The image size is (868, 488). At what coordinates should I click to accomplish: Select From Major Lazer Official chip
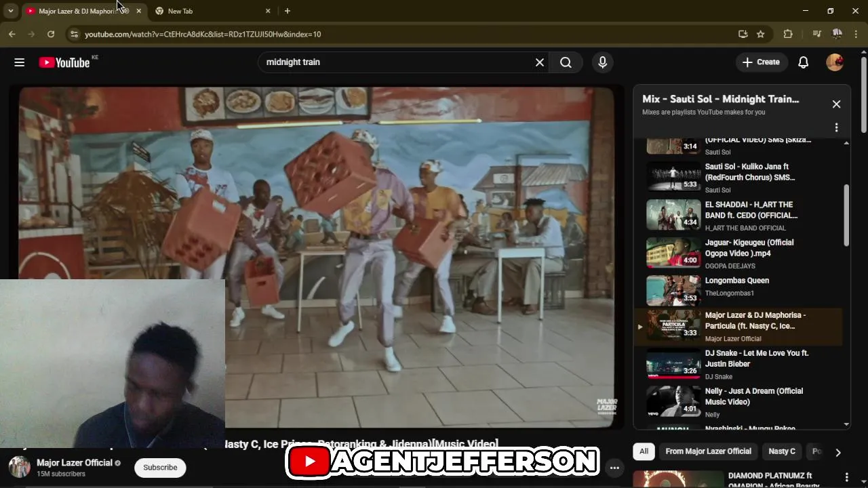708,451
